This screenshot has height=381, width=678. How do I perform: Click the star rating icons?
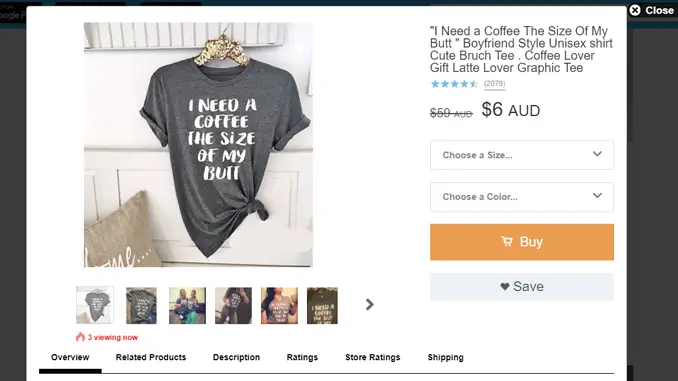click(x=454, y=84)
